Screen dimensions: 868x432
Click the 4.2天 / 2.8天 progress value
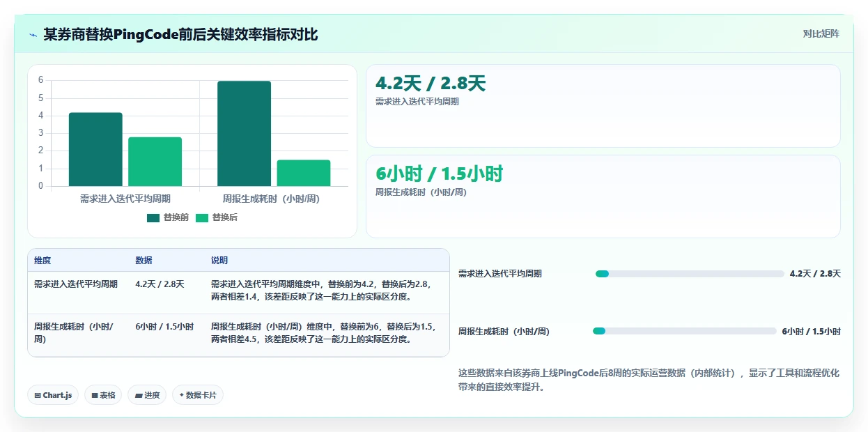pyautogui.click(x=815, y=274)
